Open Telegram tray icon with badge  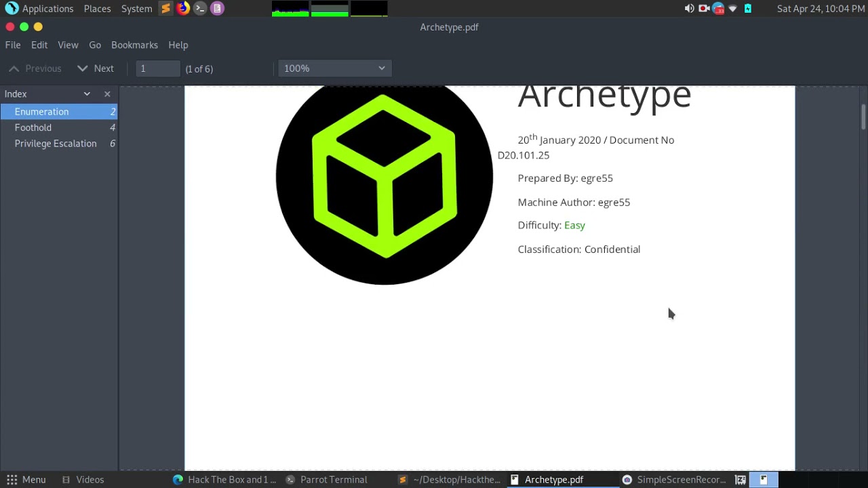pyautogui.click(x=718, y=9)
